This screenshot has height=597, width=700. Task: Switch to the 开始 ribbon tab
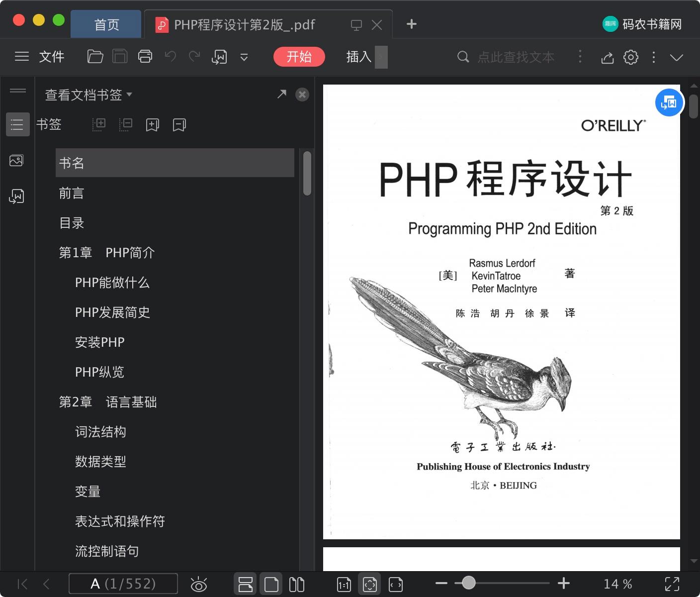click(x=299, y=57)
